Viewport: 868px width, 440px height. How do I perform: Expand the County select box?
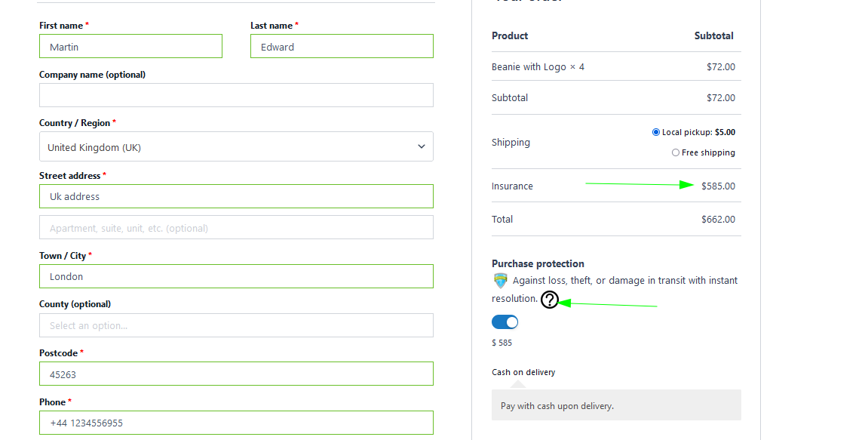[x=236, y=326]
